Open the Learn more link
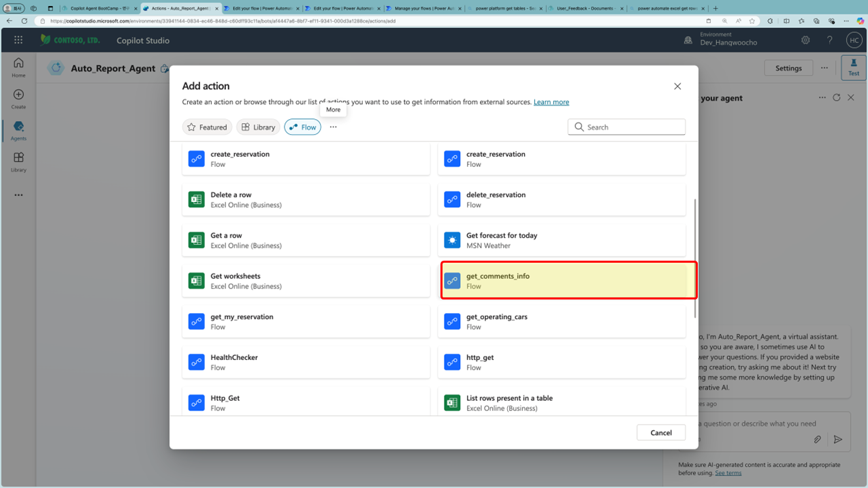The image size is (868, 488). click(551, 102)
